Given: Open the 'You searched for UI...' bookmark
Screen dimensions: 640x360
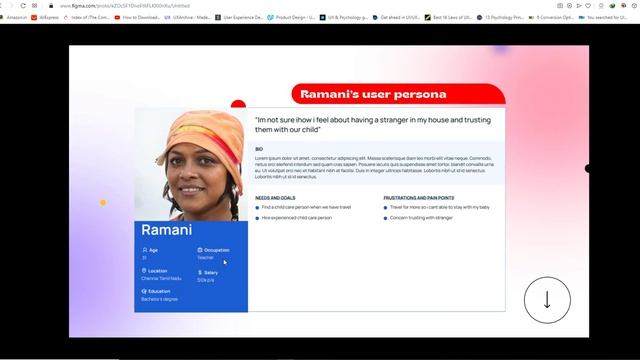Looking at the screenshot, I should [603, 18].
